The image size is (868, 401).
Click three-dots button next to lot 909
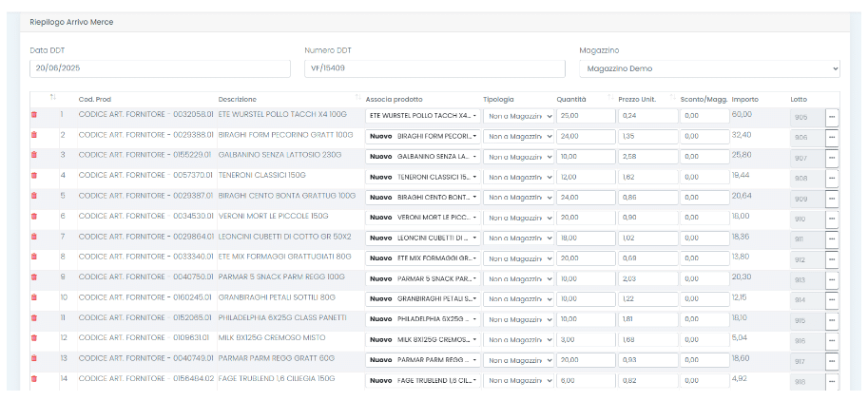tap(832, 198)
